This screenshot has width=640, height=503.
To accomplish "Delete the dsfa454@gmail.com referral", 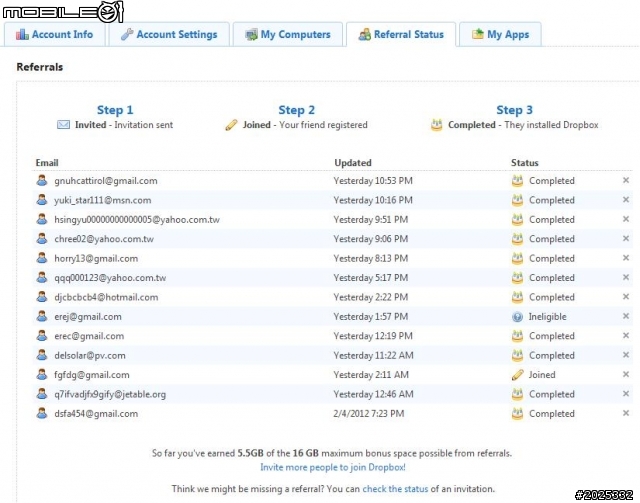I will pyautogui.click(x=626, y=413).
